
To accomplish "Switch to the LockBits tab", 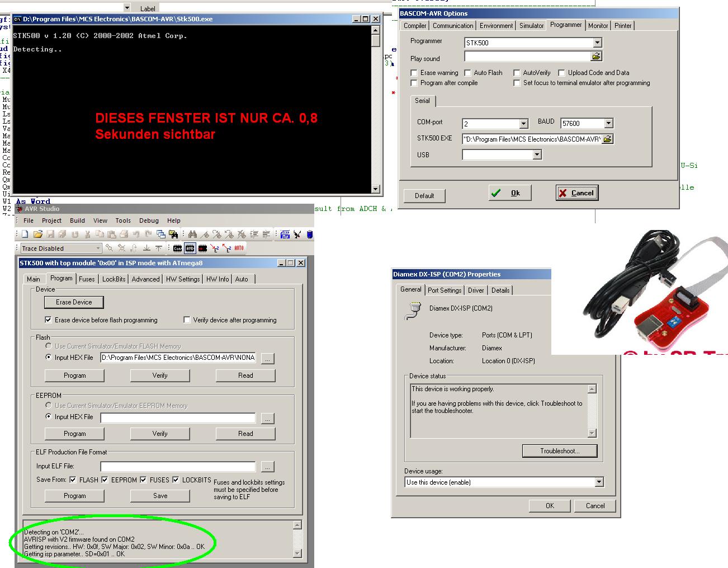I will click(114, 279).
